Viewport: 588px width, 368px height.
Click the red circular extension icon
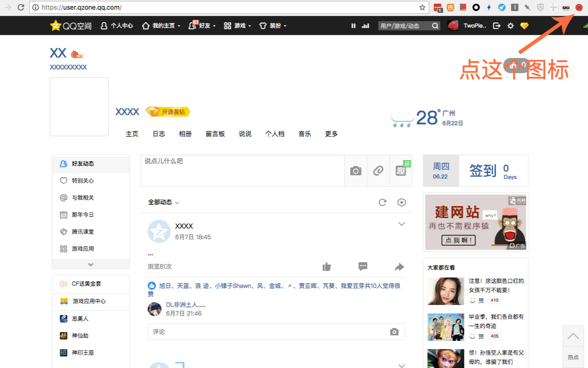click(579, 7)
